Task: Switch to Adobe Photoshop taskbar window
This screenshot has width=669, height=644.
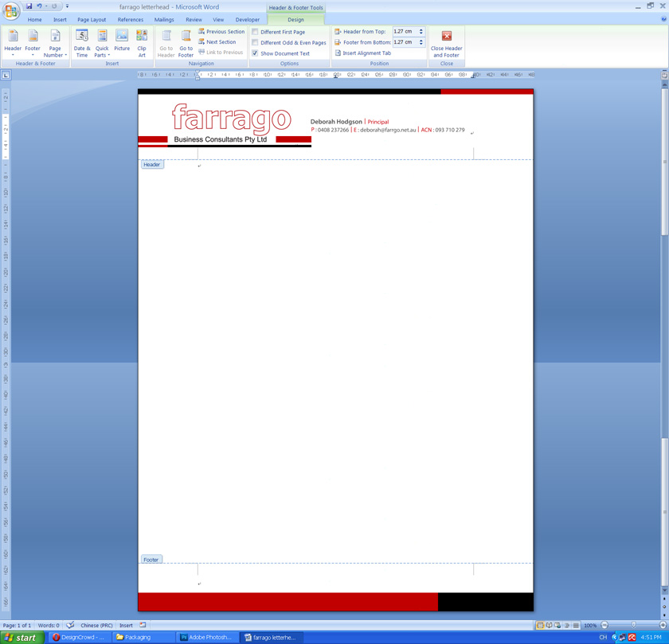Action: click(206, 638)
